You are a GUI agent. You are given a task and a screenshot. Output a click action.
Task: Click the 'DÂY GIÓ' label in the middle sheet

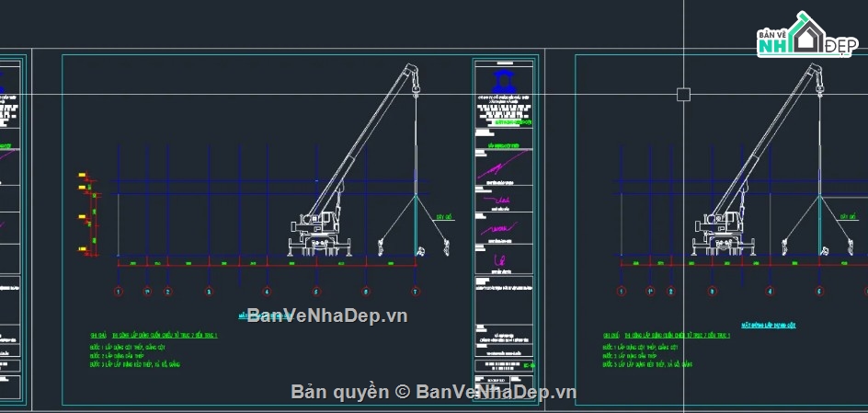pyautogui.click(x=444, y=216)
